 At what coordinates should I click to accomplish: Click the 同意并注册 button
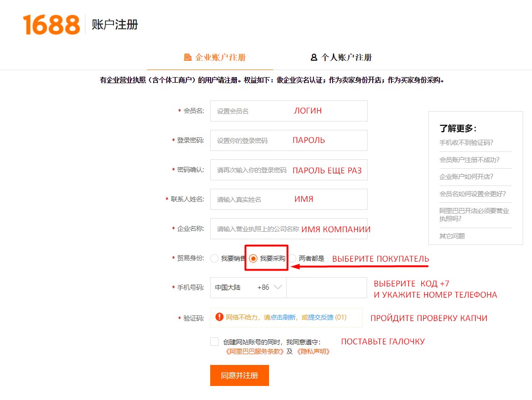(240, 376)
